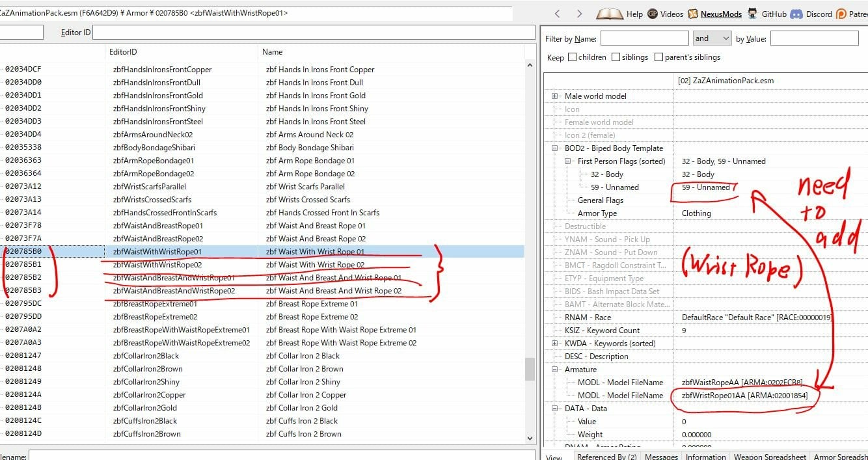Viewport: 868px width, 460px height.
Task: Open the and/or filter dropdown
Action: coord(712,38)
